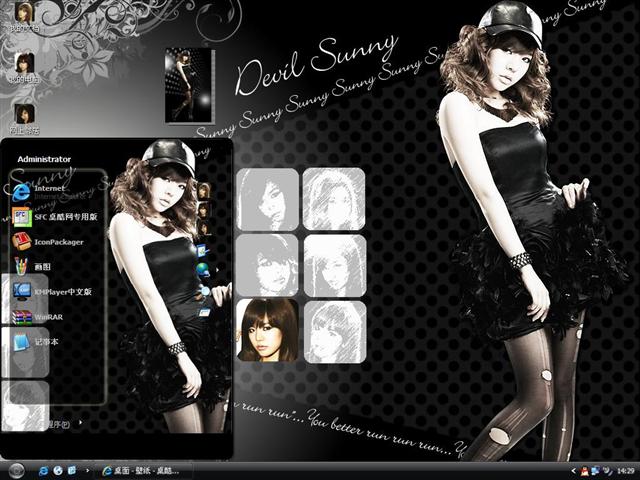Open the 网上邻居 desktop icon
The image size is (640, 480).
click(x=24, y=119)
